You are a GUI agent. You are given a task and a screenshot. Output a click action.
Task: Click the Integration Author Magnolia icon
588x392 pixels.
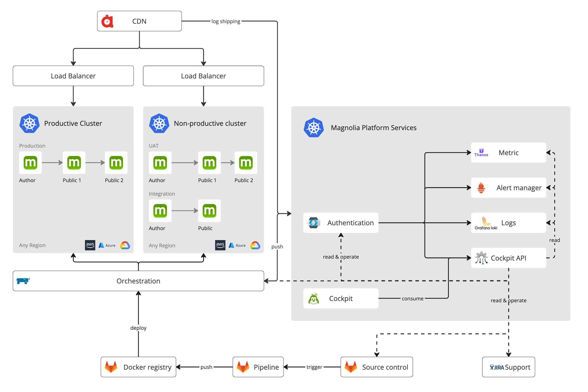pyautogui.click(x=160, y=211)
